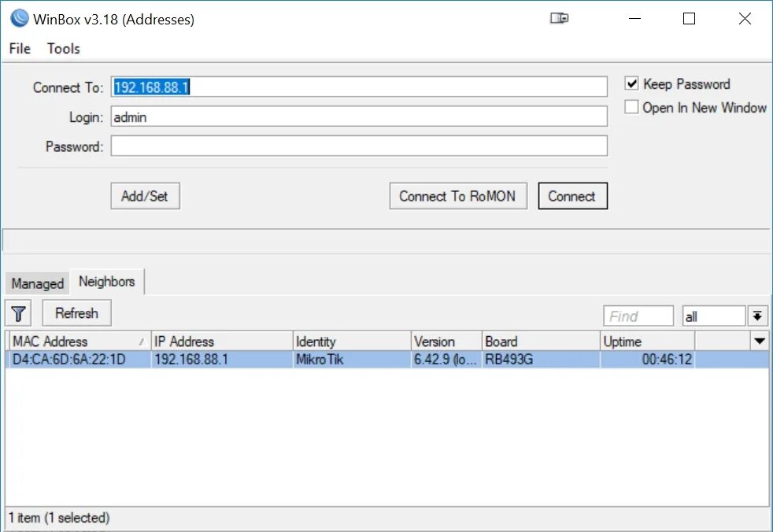
Task: Open the Tools menu
Action: click(63, 48)
